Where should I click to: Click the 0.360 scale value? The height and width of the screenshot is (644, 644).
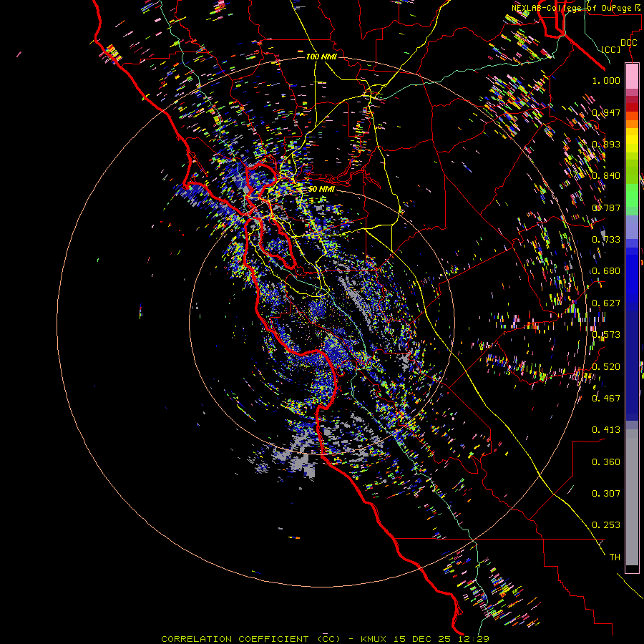pos(606,462)
